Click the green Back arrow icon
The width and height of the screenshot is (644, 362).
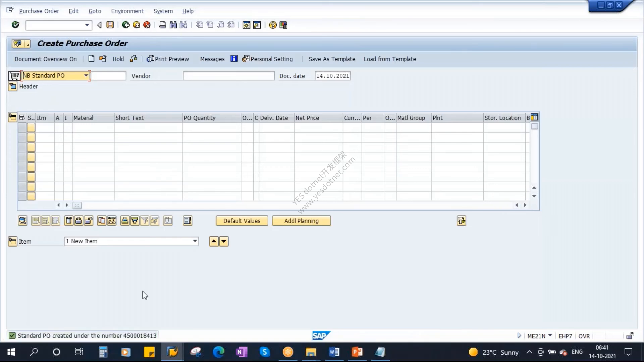(126, 25)
